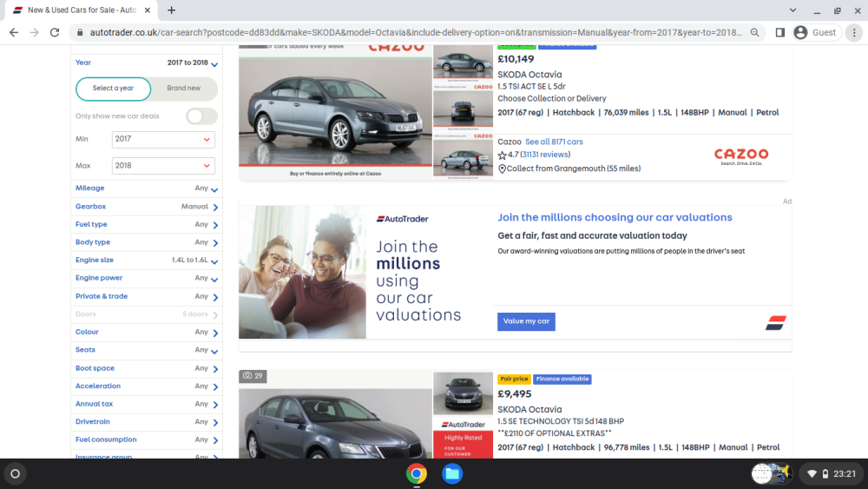Click the 'Finance available' badge on £9,495 car

[x=562, y=380]
